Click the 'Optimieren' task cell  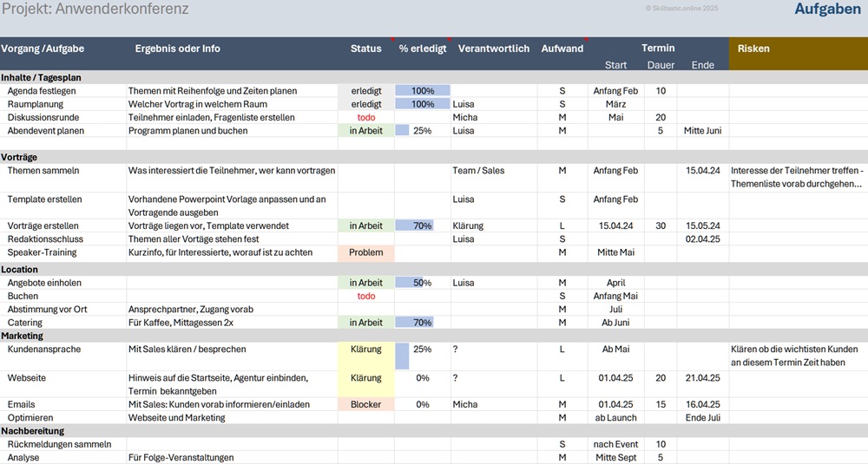tap(63, 417)
